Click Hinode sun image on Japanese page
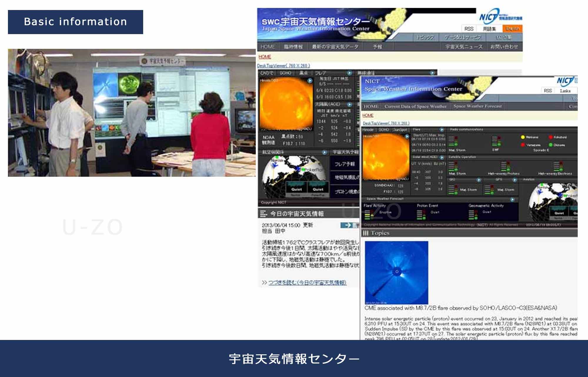 pyautogui.click(x=286, y=104)
